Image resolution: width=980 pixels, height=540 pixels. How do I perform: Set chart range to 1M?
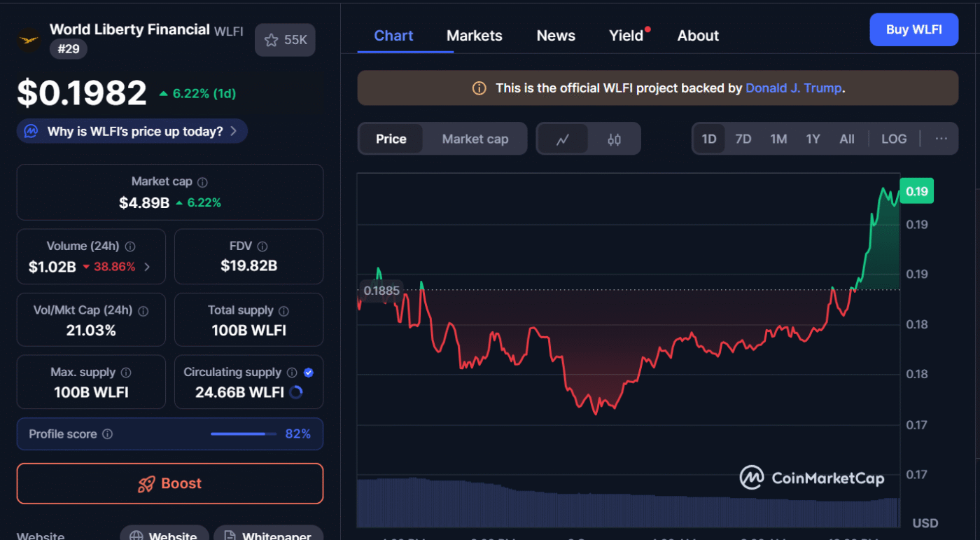click(x=778, y=139)
